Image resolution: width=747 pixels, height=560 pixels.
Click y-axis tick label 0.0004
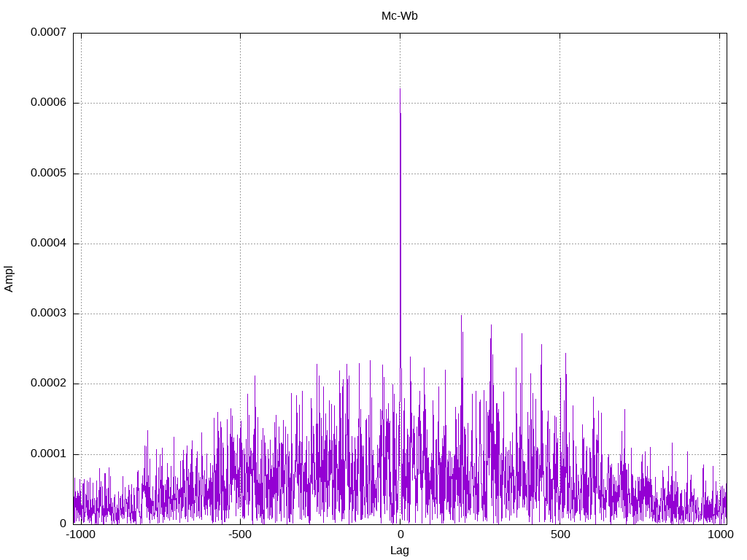coord(48,244)
